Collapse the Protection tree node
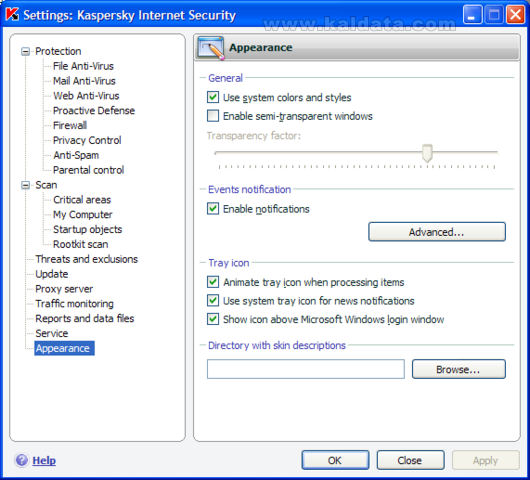Screen dimensions: 530x480 [25, 51]
